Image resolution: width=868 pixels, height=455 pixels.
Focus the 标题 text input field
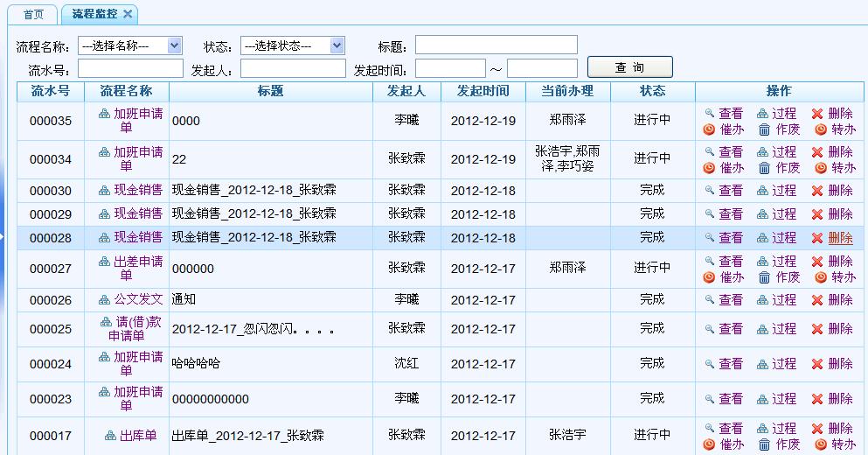coord(496,45)
